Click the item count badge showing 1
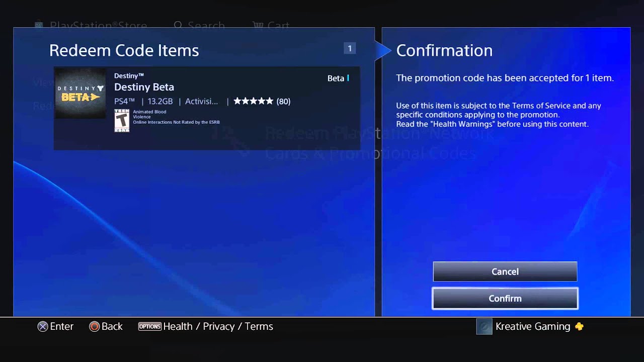Screen dimensions: 644x362 pyautogui.click(x=350, y=48)
